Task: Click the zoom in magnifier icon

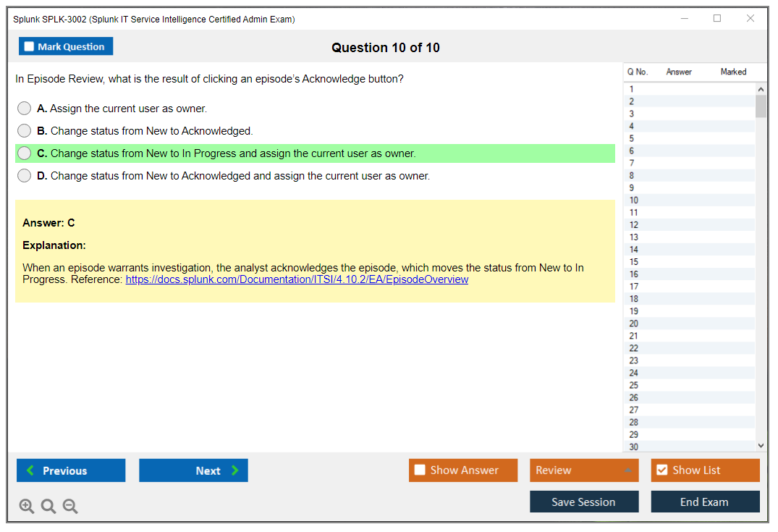Action: 26,507
